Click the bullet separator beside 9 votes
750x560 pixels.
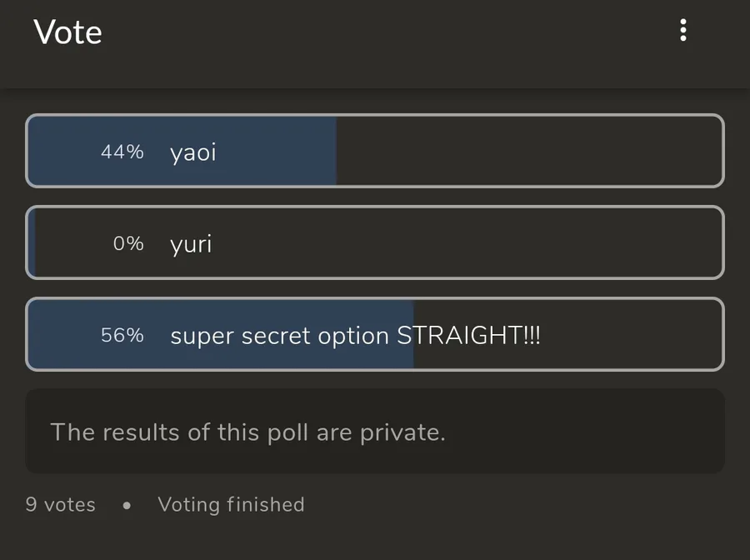click(127, 506)
